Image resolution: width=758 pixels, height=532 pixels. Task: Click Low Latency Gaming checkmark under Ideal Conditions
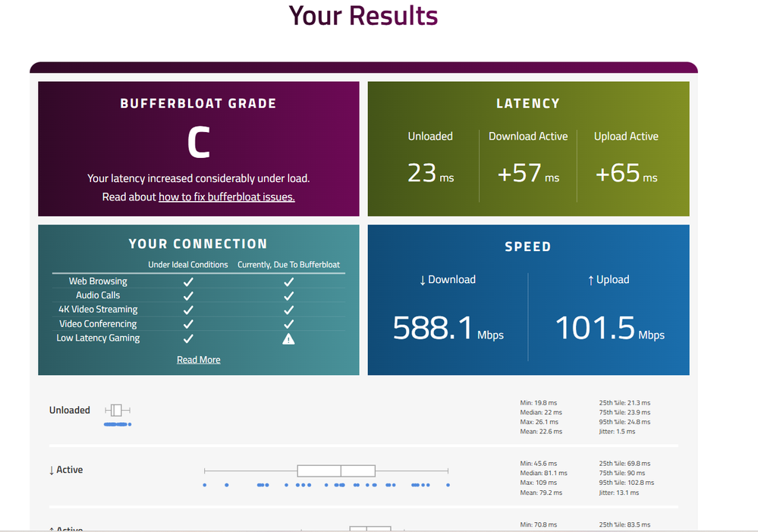tap(188, 338)
